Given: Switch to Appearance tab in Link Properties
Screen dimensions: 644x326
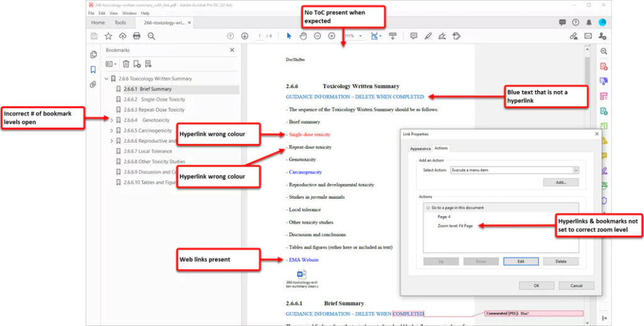Looking at the screenshot, I should click(x=421, y=148).
